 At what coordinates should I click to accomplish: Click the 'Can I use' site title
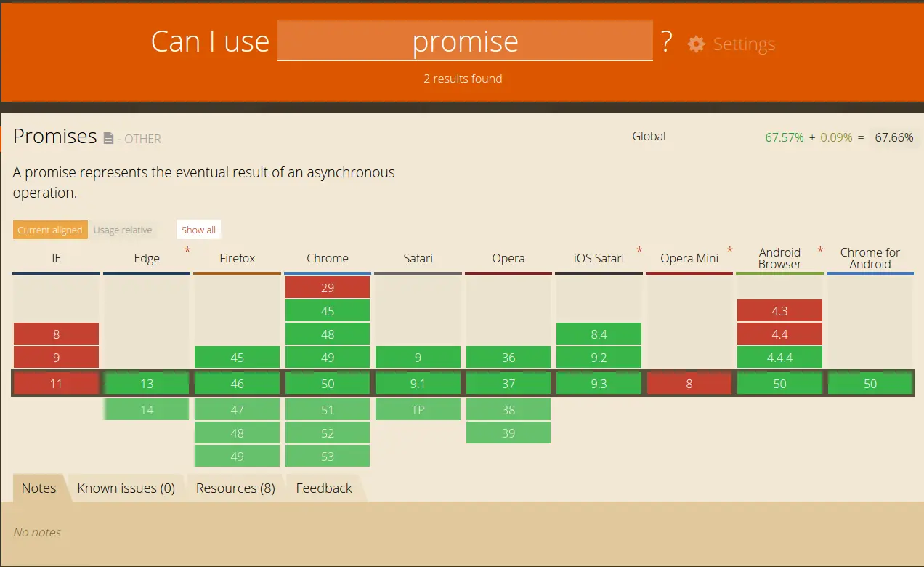(x=210, y=41)
